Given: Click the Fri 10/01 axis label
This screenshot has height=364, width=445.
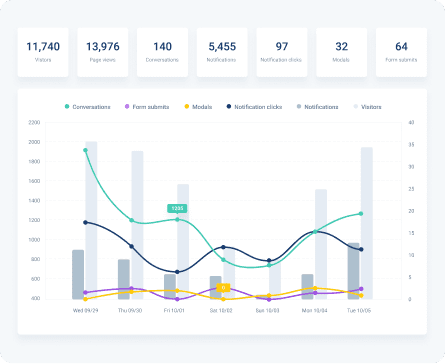Looking at the screenshot, I should click(174, 310).
